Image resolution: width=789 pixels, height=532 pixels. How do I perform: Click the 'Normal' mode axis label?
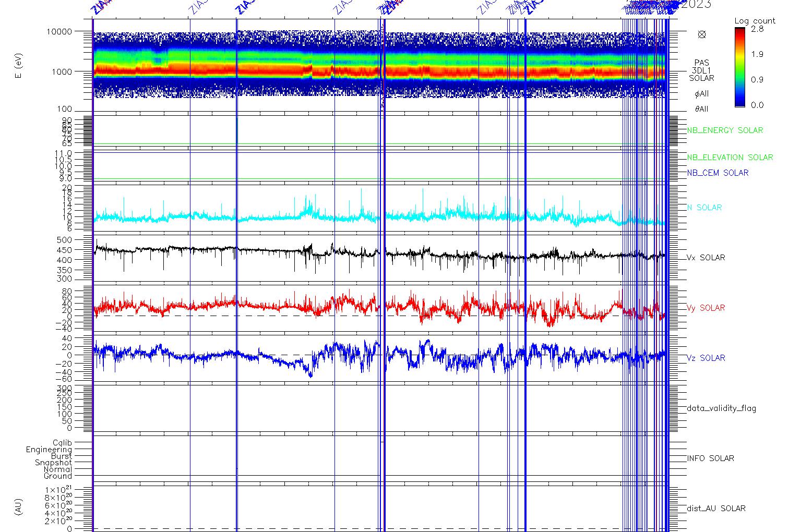tap(58, 469)
